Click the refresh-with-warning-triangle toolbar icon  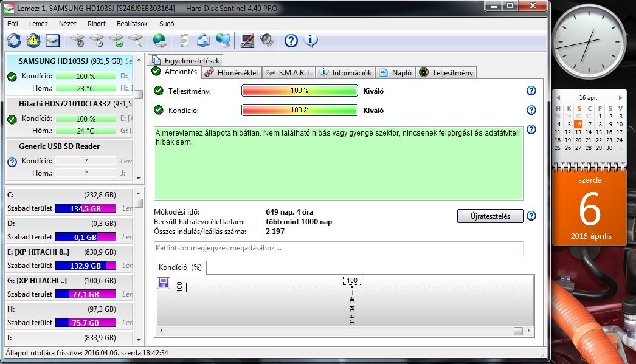(x=33, y=41)
